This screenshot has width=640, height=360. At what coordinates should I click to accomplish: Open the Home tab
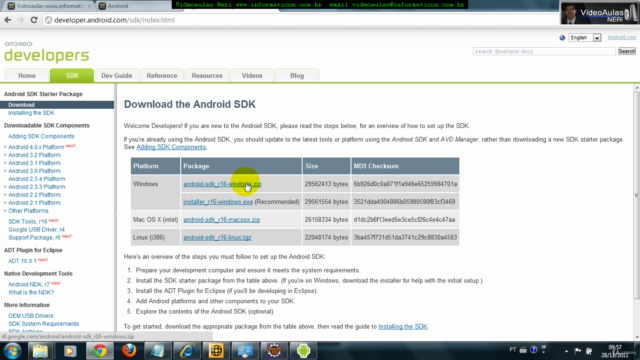click(x=27, y=76)
